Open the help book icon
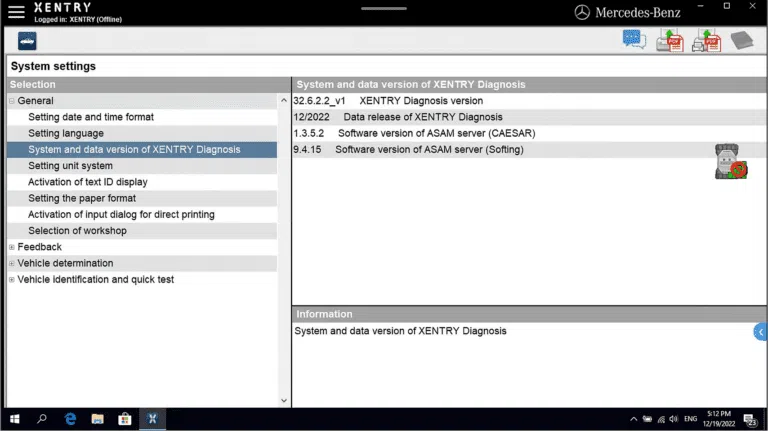This screenshot has height=431, width=768. coord(742,40)
